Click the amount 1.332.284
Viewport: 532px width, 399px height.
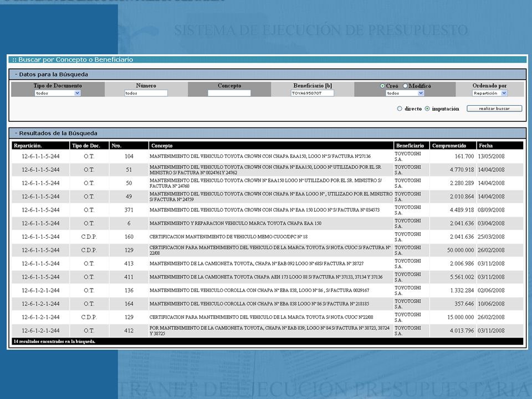pyautogui.click(x=462, y=290)
